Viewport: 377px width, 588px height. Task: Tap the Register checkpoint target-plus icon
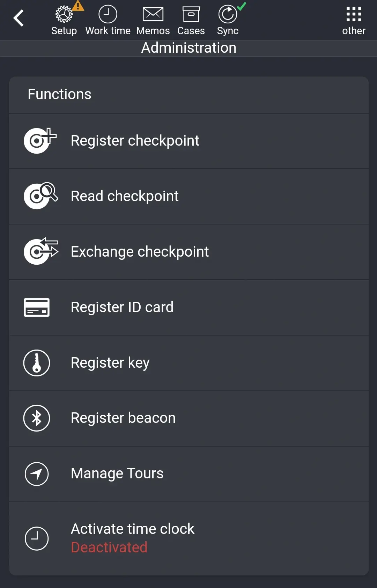tap(39, 141)
